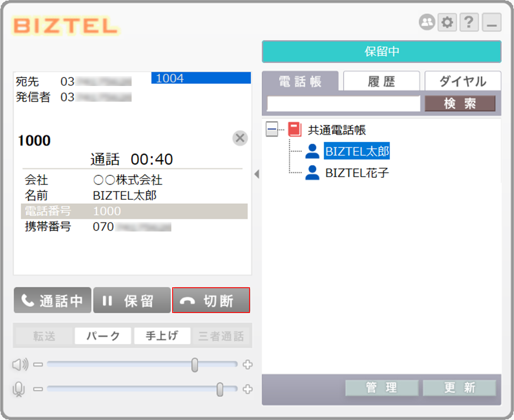This screenshot has height=420, width=514.
Task: Open the agent group users icon
Action: tap(427, 22)
